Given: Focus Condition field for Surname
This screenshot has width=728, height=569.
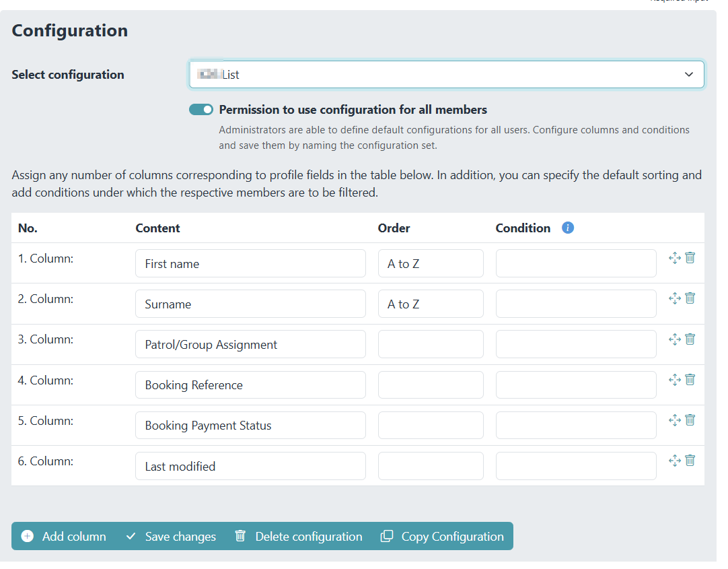Looking at the screenshot, I should [x=576, y=304].
